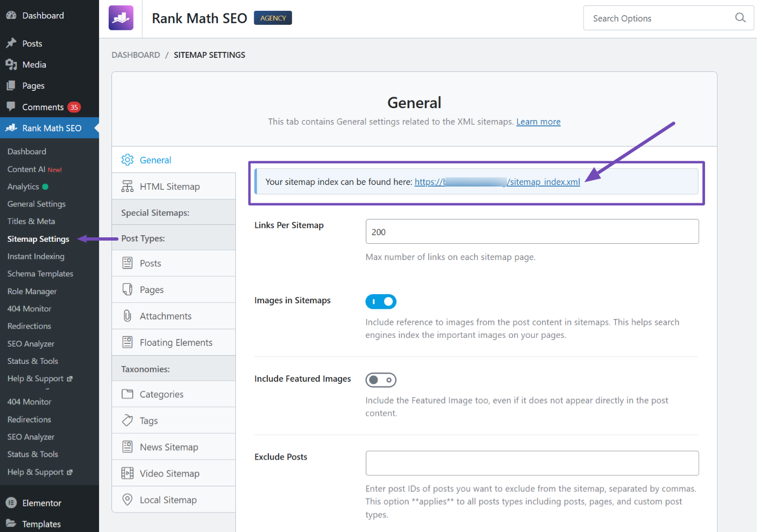
Task: Click the search magnifier icon
Action: click(740, 18)
